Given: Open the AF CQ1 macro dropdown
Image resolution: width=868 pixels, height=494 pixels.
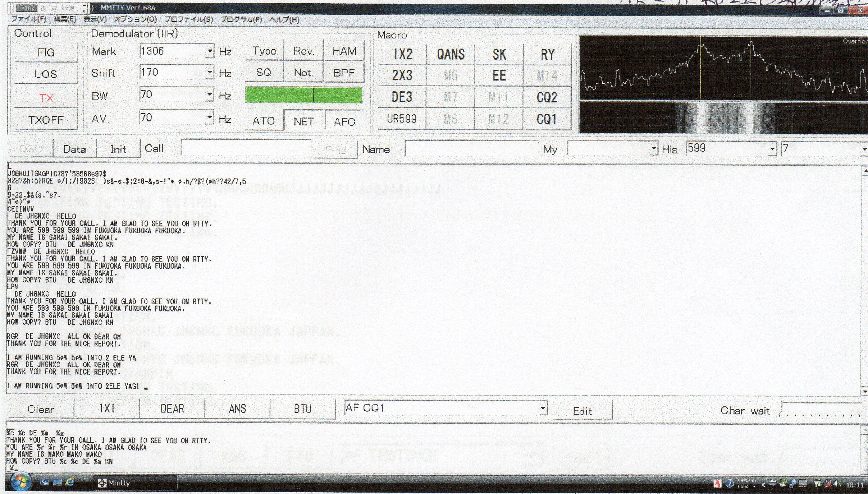Looking at the screenshot, I should coord(543,408).
